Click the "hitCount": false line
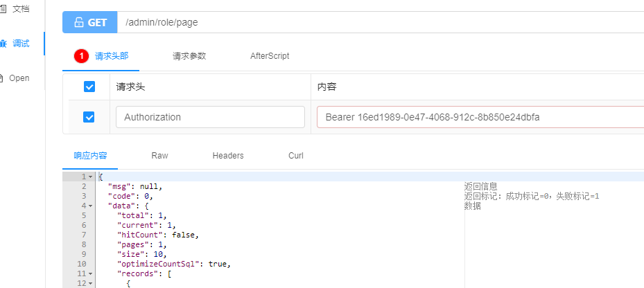Viewport: 644px width, 288px height. [x=158, y=235]
